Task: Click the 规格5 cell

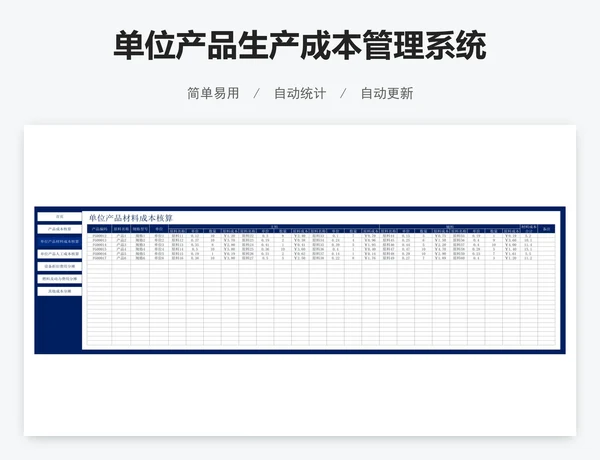Action: tap(140, 254)
